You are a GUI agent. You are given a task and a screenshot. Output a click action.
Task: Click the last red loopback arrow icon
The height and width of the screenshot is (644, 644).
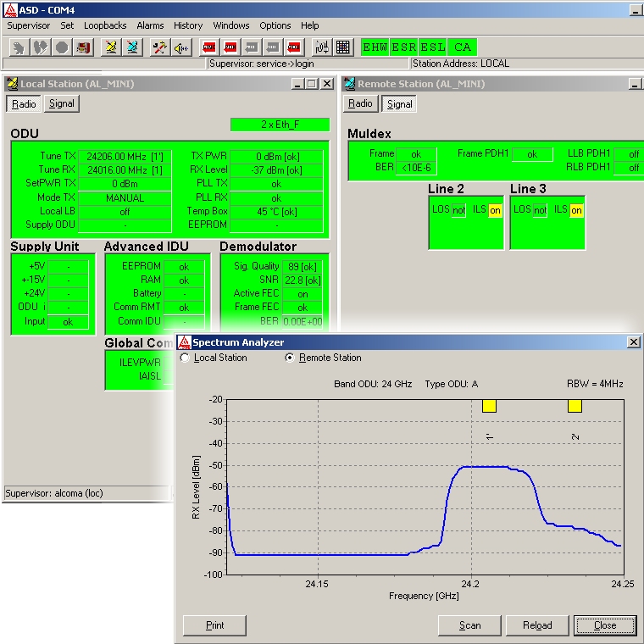pyautogui.click(x=294, y=47)
